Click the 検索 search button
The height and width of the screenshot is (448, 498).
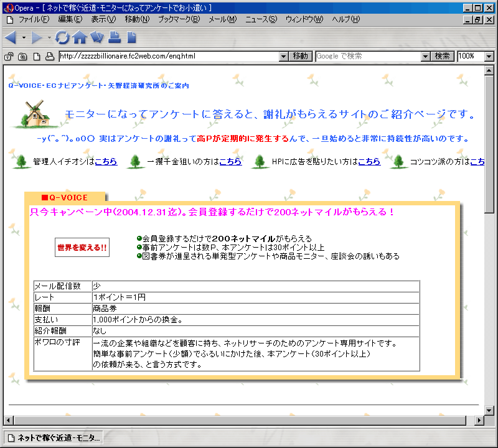pyautogui.click(x=443, y=56)
